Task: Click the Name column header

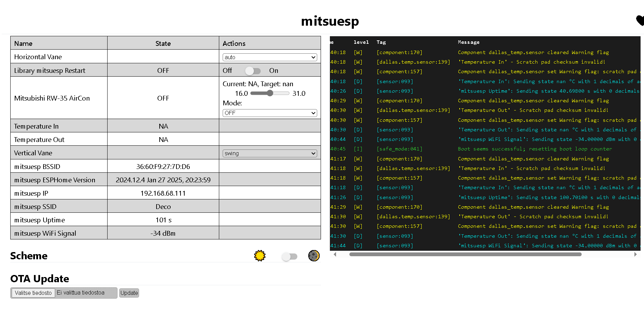Action: 23,43
